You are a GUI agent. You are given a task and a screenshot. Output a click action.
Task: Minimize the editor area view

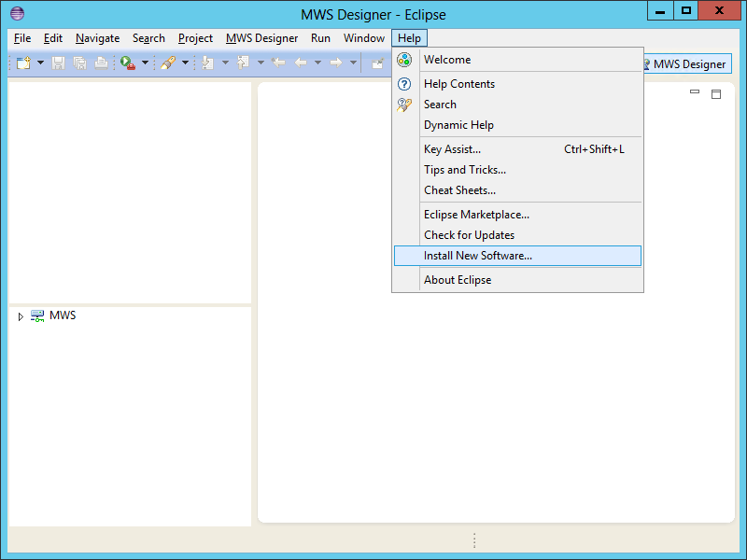(x=695, y=92)
